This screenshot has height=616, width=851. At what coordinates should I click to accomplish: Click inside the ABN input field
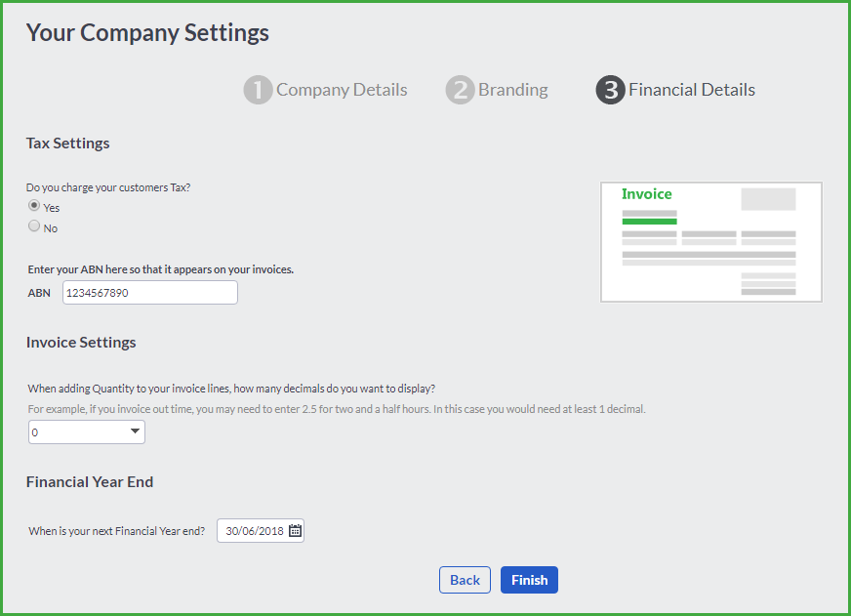149,293
